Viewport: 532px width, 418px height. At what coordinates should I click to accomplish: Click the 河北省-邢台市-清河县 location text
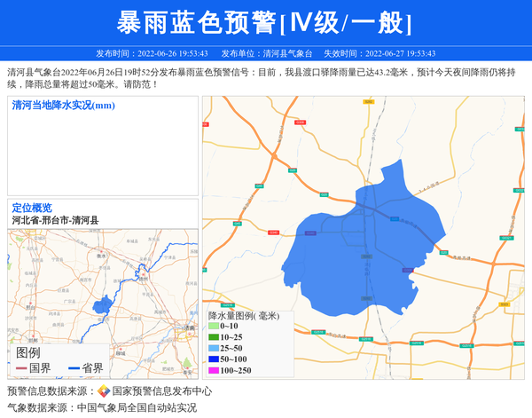click(55, 220)
